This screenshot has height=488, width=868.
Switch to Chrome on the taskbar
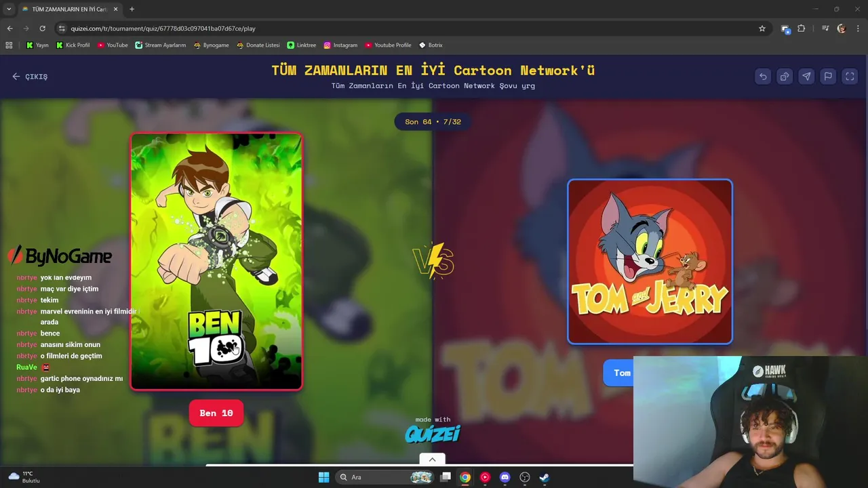click(x=465, y=477)
